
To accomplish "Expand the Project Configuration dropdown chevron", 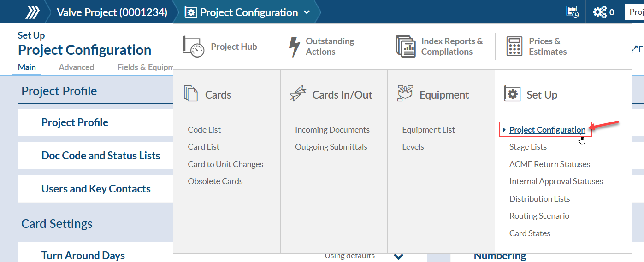I will [x=307, y=12].
